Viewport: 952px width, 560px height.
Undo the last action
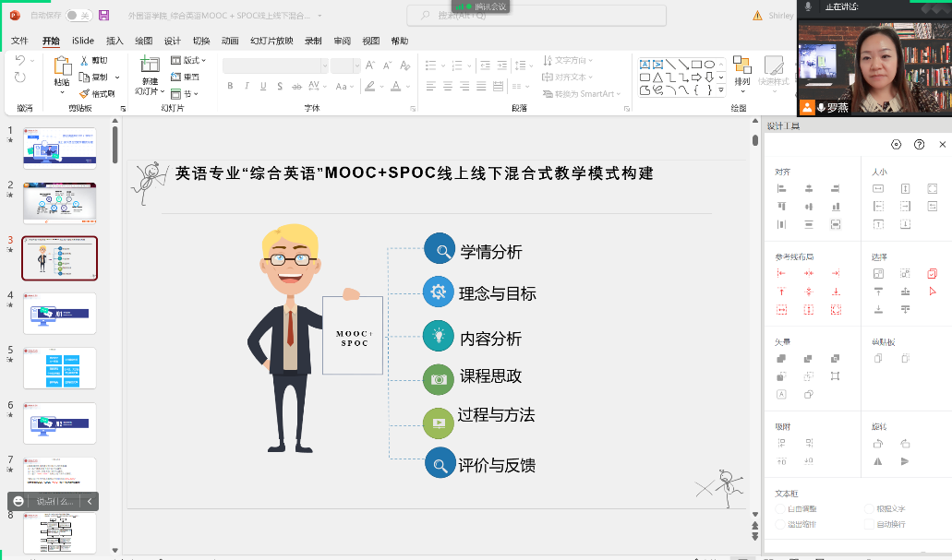coord(20,60)
